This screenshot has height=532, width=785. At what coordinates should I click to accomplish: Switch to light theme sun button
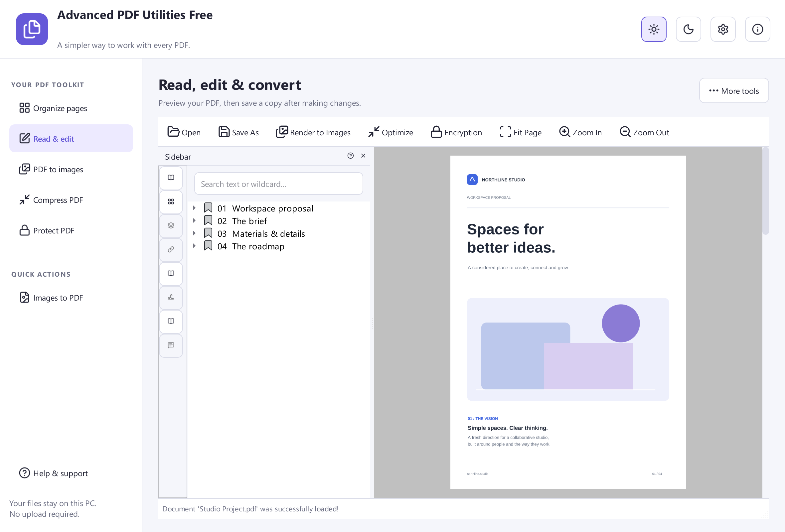click(654, 29)
